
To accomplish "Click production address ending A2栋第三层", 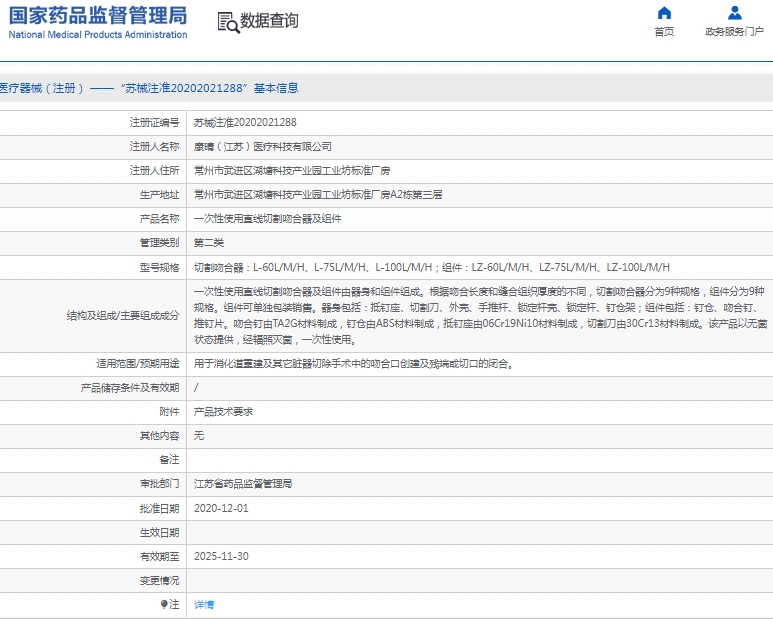I will pyautogui.click(x=318, y=195).
